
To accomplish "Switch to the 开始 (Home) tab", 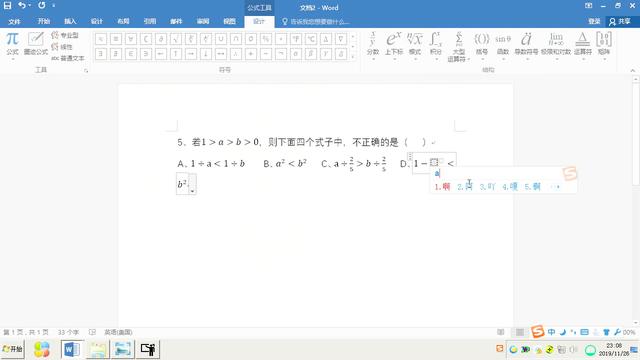I will pos(43,22).
